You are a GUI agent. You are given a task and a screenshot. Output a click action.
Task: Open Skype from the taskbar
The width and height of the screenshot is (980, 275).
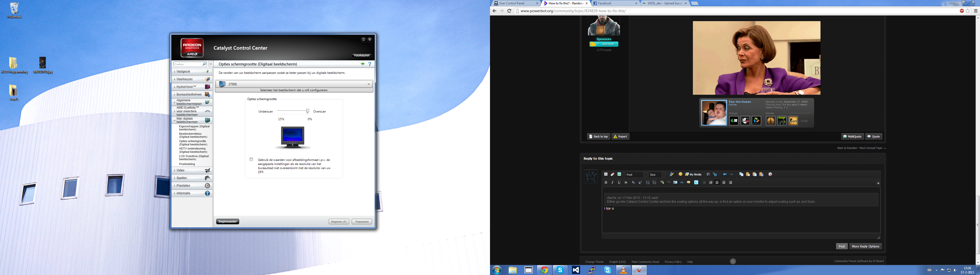pyautogui.click(x=560, y=270)
